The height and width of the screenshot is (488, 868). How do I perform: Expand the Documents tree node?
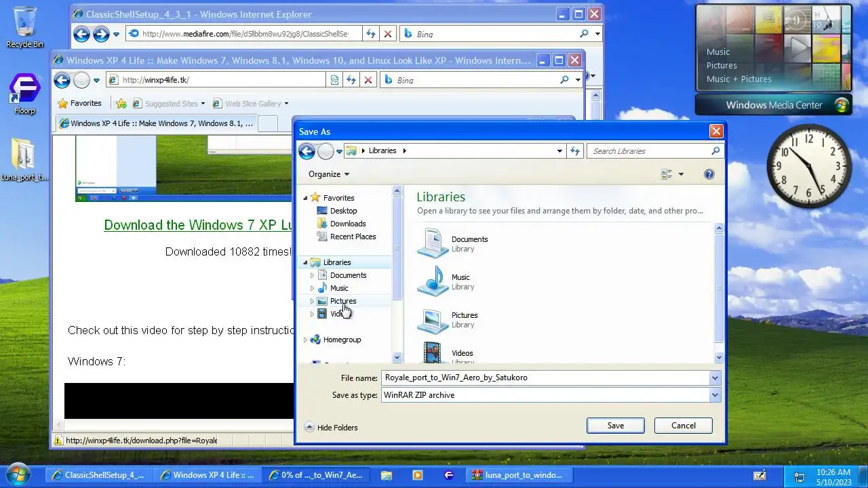tap(312, 275)
